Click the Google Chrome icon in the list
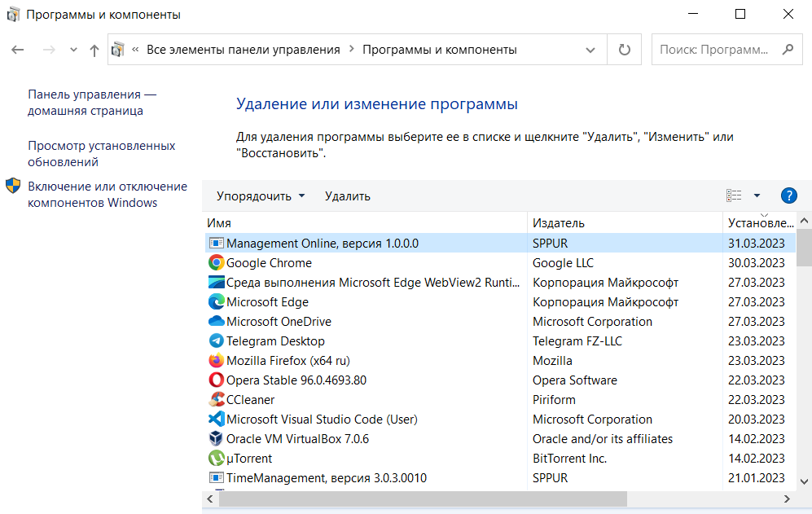Image resolution: width=812 pixels, height=514 pixels. coord(216,262)
